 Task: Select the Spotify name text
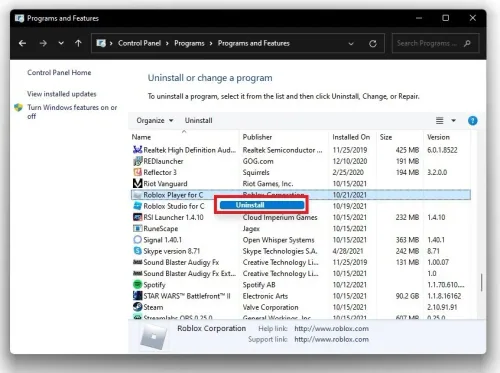[x=154, y=285]
